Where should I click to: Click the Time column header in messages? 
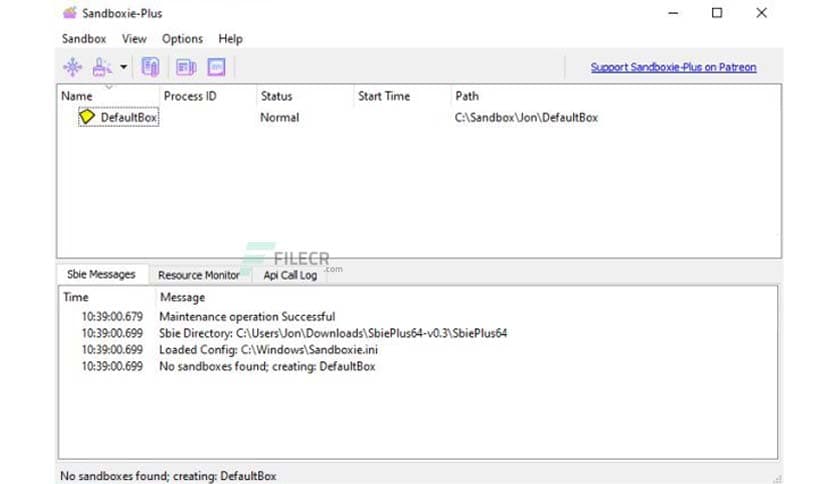(76, 297)
